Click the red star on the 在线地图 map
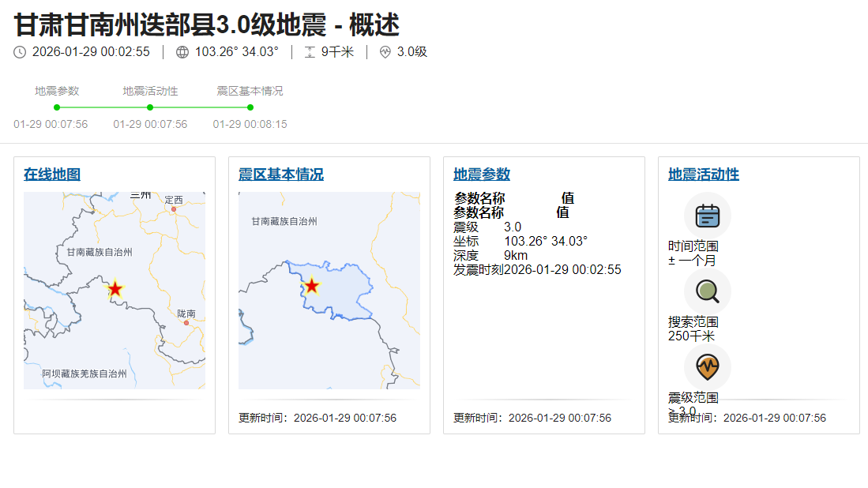868x488 pixels. point(115,289)
